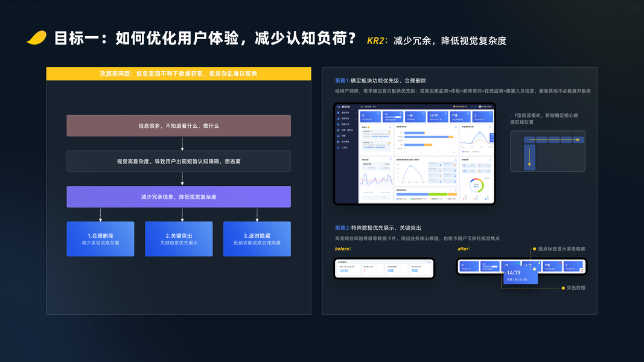Click the '0' card in the after strip
This screenshot has width=644, height=362.
coord(469,266)
